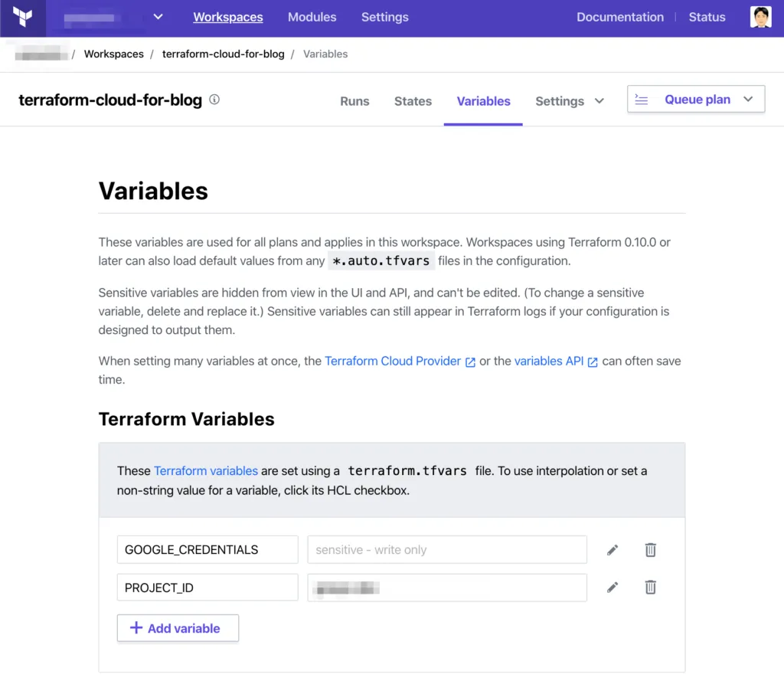Screen dimensions: 784x694
Task: Click the Variables breadcrumb text
Action: coord(325,54)
